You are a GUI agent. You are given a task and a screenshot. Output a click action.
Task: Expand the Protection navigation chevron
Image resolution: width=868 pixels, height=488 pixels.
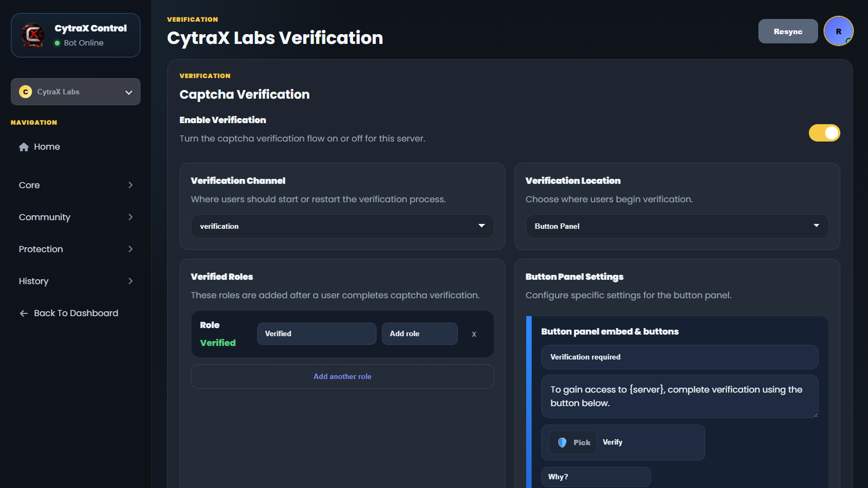(x=130, y=249)
